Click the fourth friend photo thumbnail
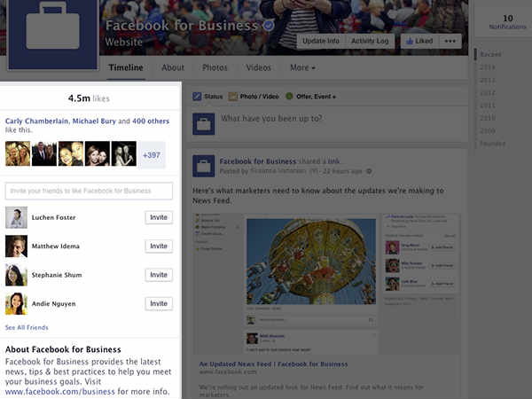The width and height of the screenshot is (532, 399). coord(98,153)
